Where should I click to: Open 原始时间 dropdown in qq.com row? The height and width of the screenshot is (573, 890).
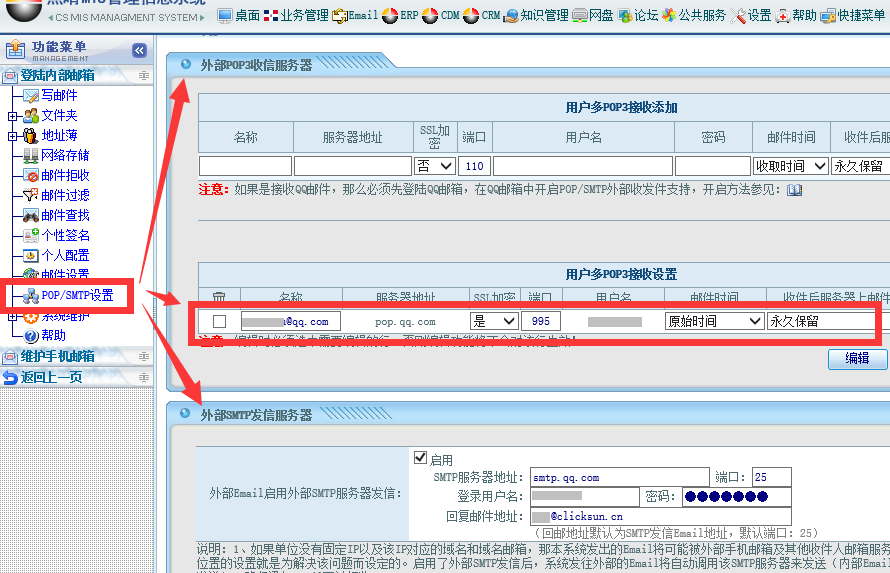coord(713,321)
